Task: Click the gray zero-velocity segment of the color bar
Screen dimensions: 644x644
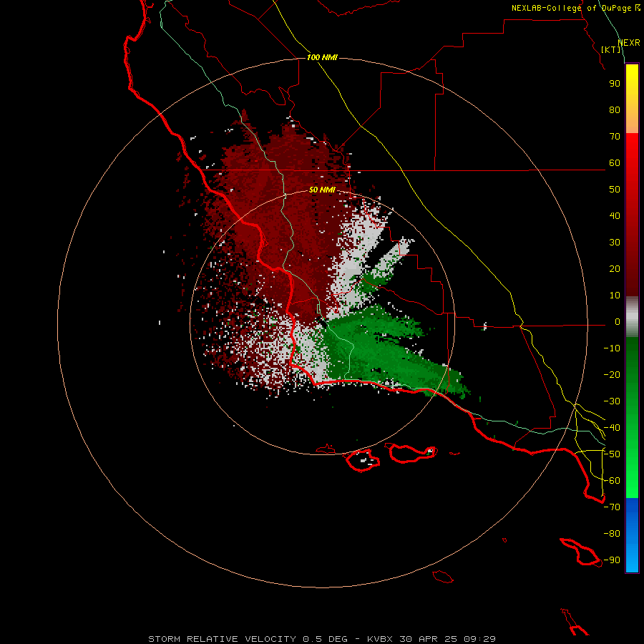Action: coord(632,317)
